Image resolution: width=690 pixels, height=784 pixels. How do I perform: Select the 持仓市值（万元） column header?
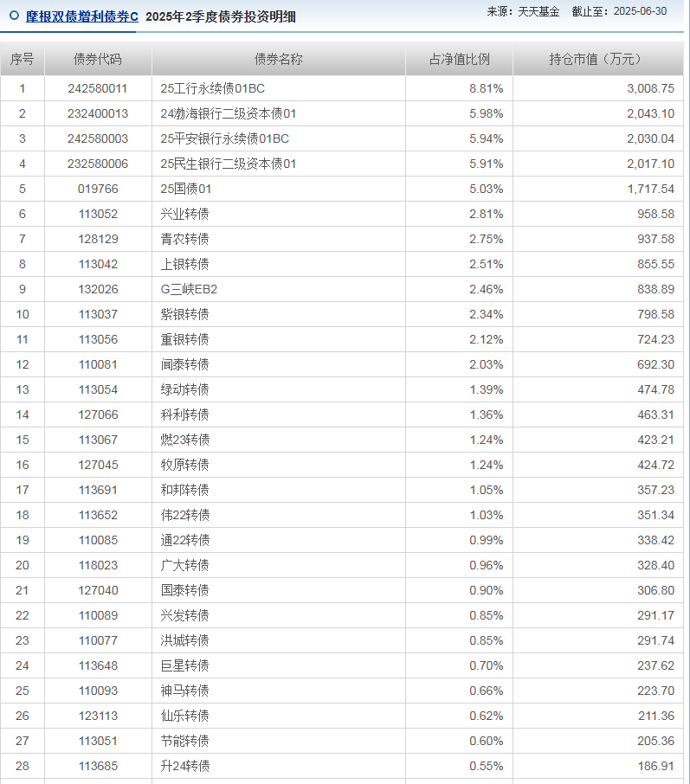(x=597, y=59)
